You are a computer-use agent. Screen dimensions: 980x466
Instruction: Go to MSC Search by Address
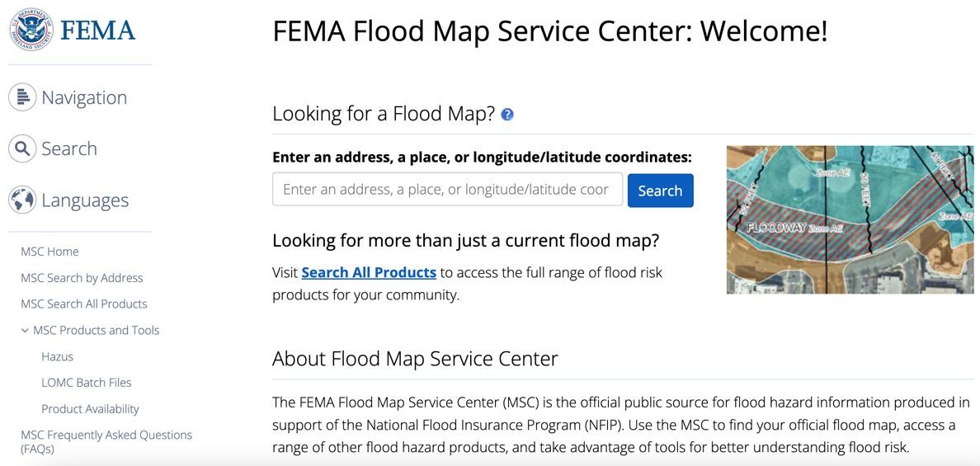point(82,278)
